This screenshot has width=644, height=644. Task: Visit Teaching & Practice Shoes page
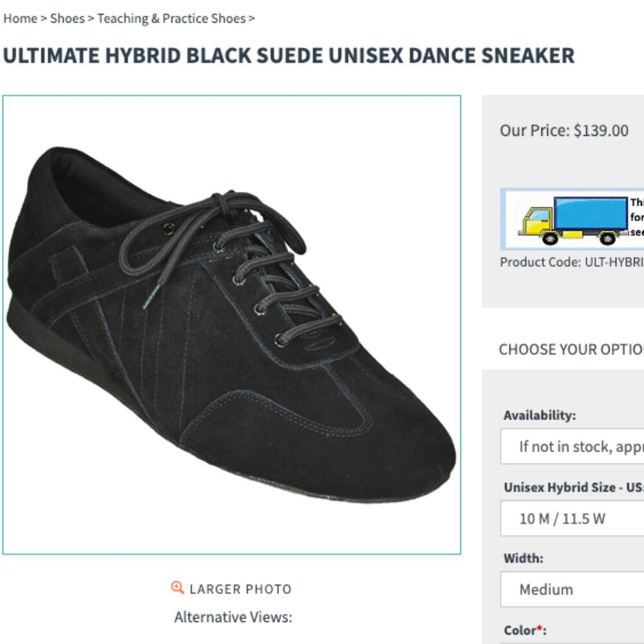tap(171, 19)
